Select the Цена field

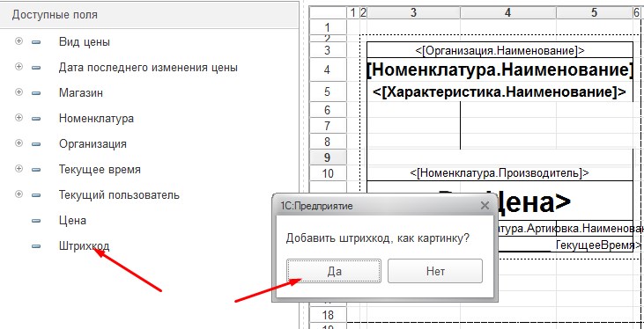72,221
